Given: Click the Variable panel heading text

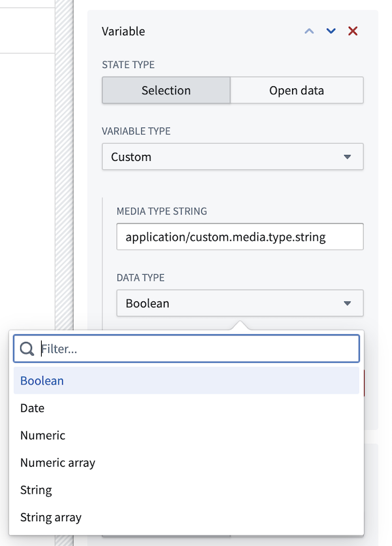Looking at the screenshot, I should tap(123, 31).
